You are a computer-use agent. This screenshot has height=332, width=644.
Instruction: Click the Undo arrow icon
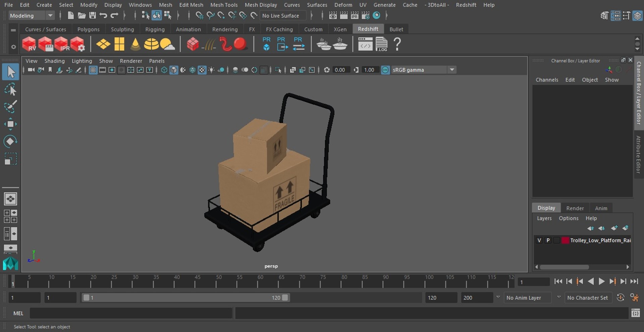pos(103,15)
